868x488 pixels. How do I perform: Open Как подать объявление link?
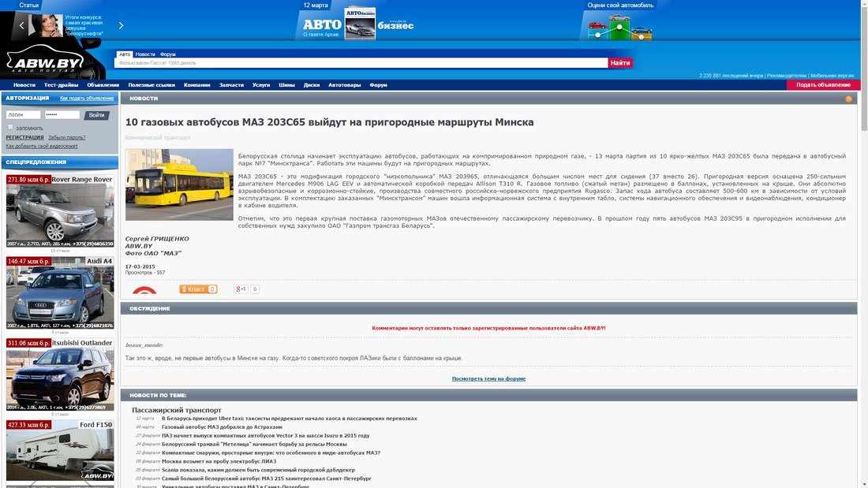[87, 98]
